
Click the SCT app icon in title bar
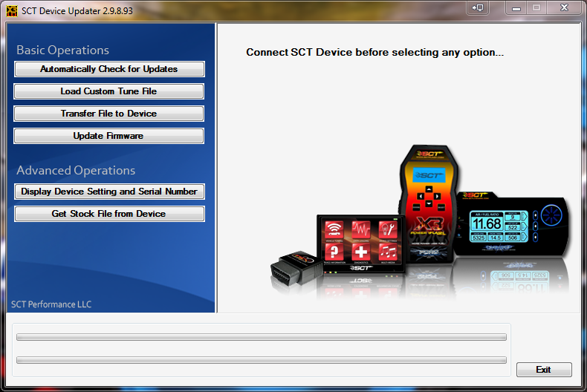click(12, 11)
